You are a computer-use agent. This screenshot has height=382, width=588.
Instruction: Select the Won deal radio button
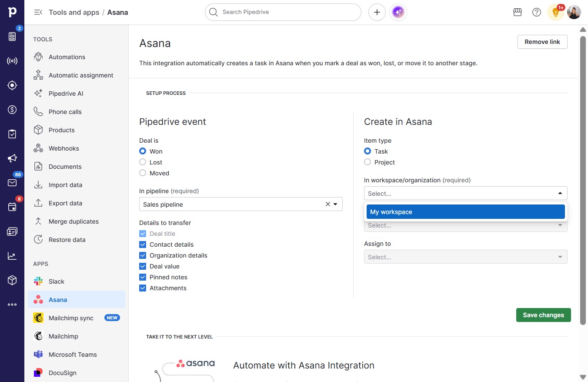coord(143,151)
